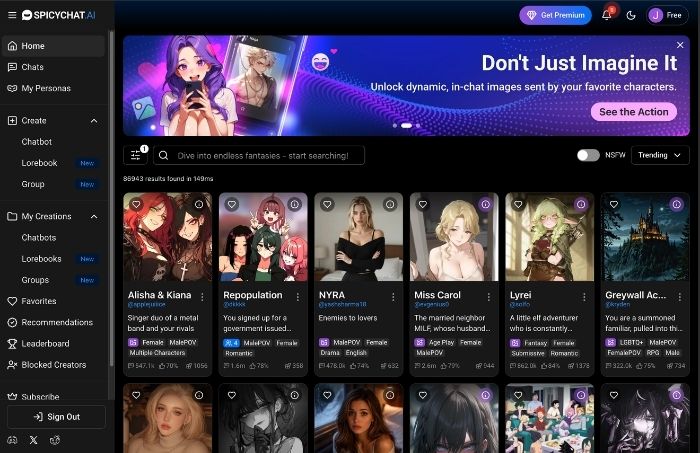Click the Get Premium button
Viewport: 700px width, 453px height.
[555, 15]
